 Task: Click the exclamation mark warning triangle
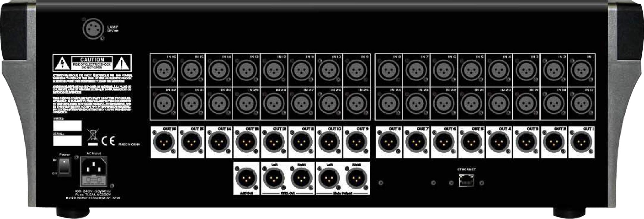(x=122, y=64)
